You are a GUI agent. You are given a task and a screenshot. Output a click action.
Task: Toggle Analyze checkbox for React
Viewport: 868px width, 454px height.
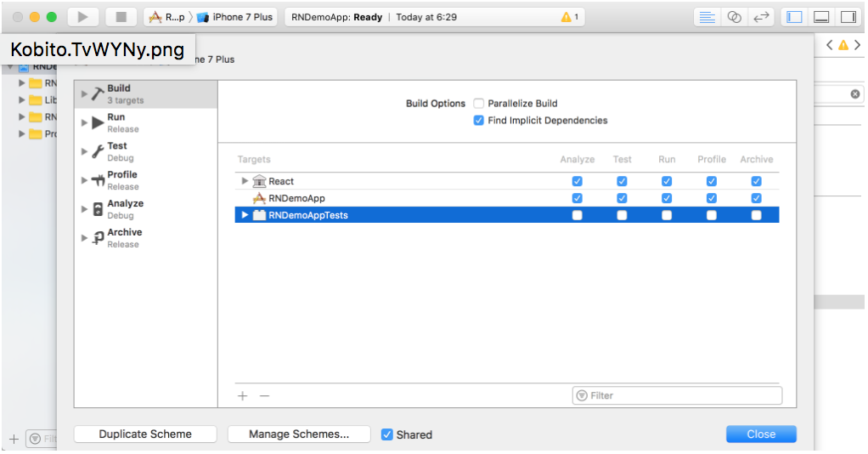[577, 181]
